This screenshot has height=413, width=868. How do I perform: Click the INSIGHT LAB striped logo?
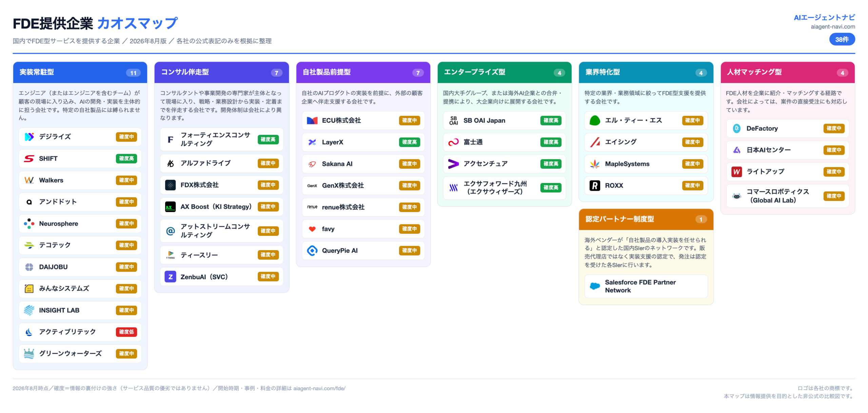click(x=29, y=310)
